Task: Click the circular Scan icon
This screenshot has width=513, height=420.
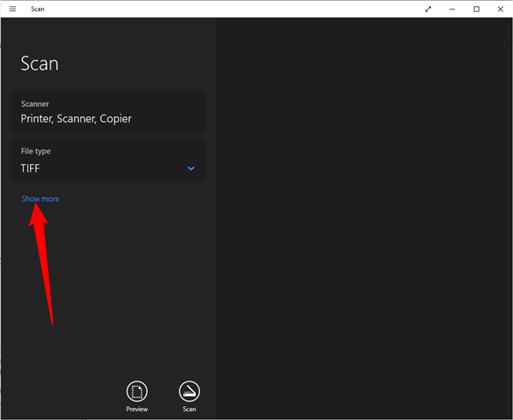Action: coord(189,392)
